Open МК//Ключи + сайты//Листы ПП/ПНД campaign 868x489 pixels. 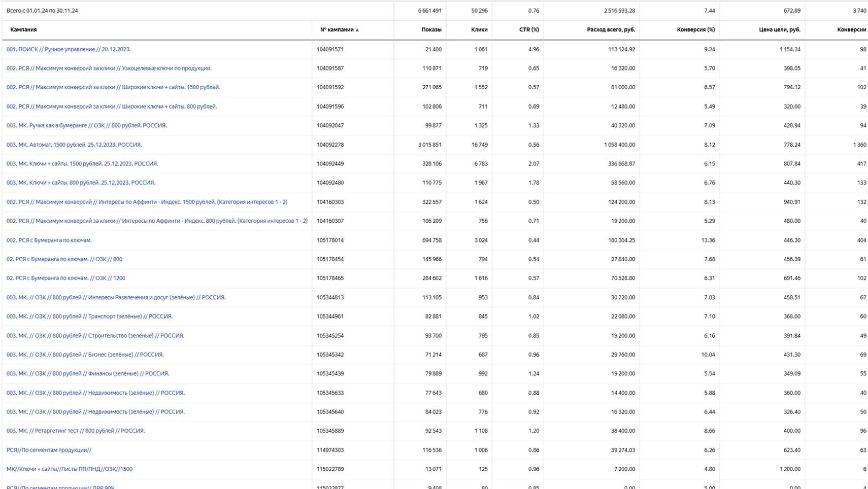(x=69, y=469)
